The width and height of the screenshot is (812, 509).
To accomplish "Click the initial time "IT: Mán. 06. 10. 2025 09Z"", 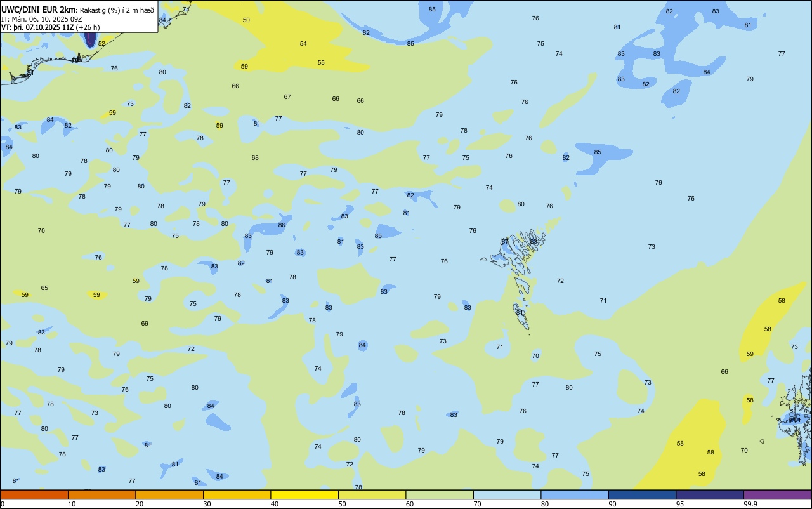I will [x=43, y=18].
